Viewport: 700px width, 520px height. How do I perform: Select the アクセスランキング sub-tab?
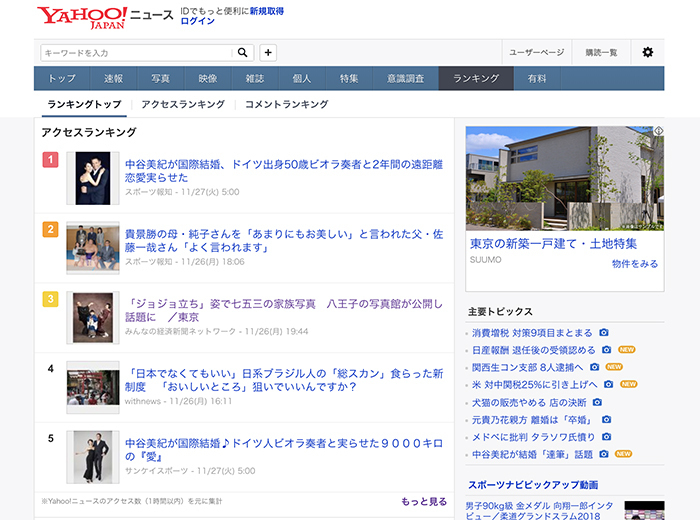click(182, 104)
